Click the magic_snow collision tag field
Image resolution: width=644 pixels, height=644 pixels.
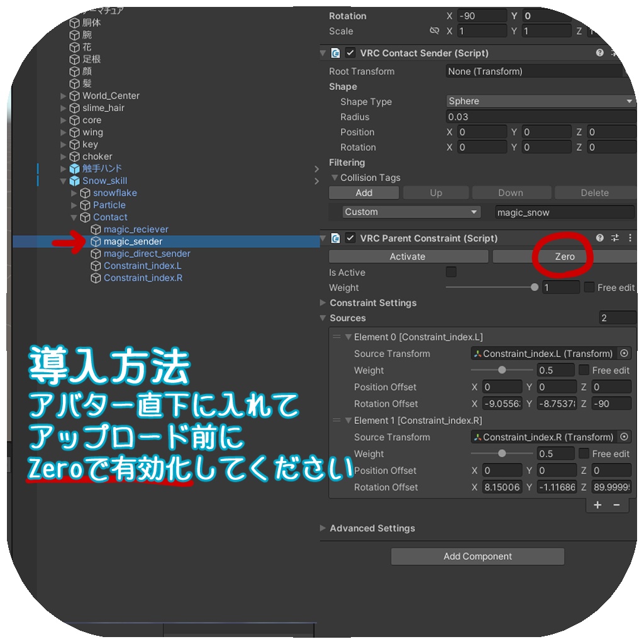[x=563, y=212]
